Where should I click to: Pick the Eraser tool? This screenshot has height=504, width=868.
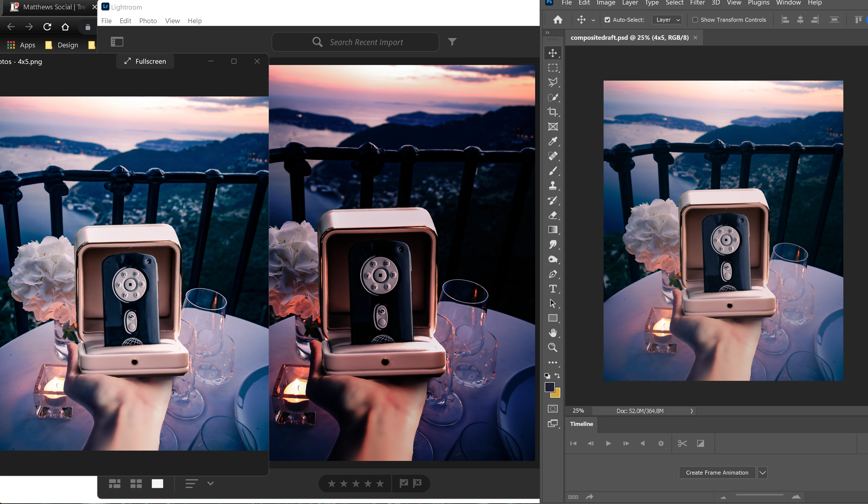[x=553, y=215]
